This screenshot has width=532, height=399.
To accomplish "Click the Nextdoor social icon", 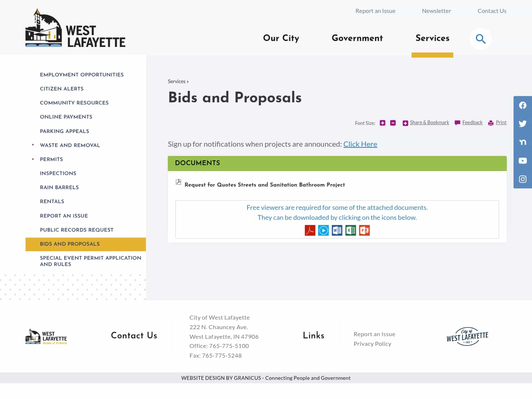I will coord(522,142).
